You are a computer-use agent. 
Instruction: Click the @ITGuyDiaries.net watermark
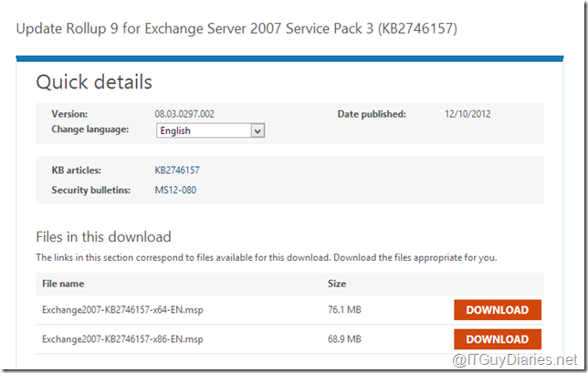[524, 356]
